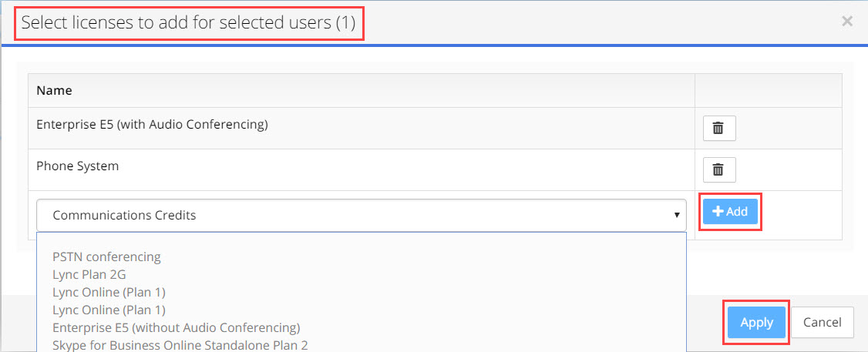The height and width of the screenshot is (352, 868).
Task: Delete the Enterprise E5 with Audio Conferencing license
Action: coord(719,129)
